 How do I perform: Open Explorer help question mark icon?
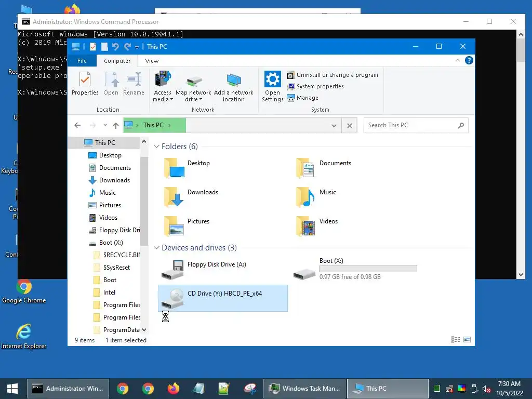point(469,60)
